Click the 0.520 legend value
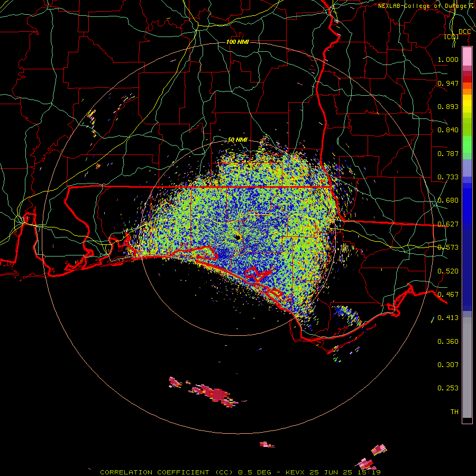 (x=448, y=271)
